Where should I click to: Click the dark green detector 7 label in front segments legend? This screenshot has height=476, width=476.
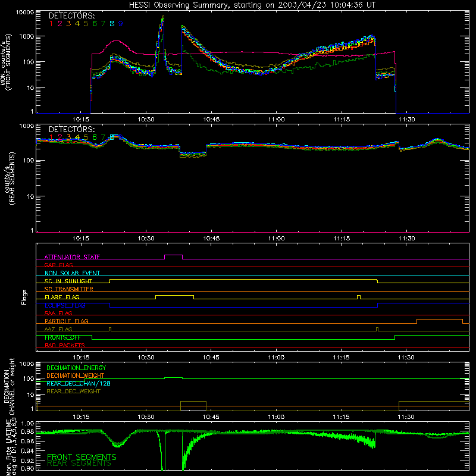[103, 24]
